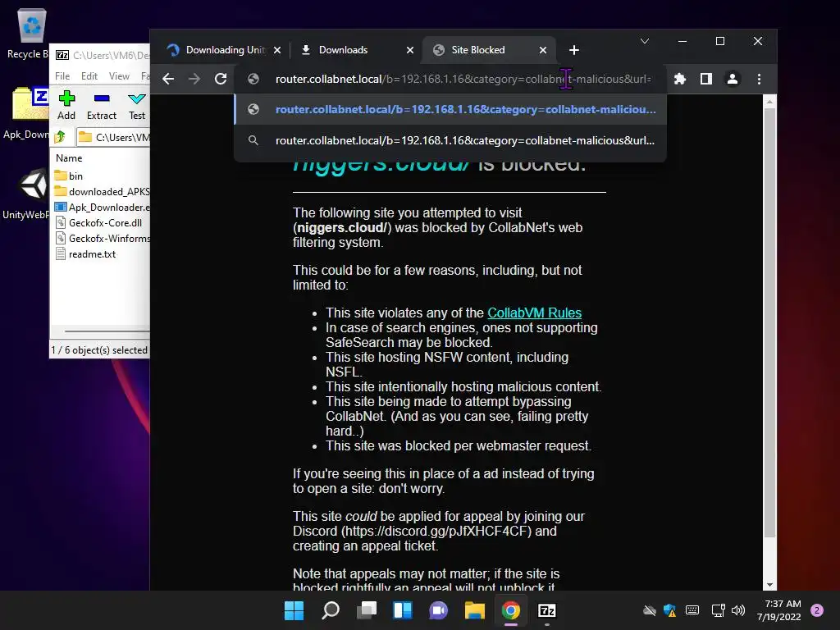Choose the highlighted URL suggestion

(450, 109)
